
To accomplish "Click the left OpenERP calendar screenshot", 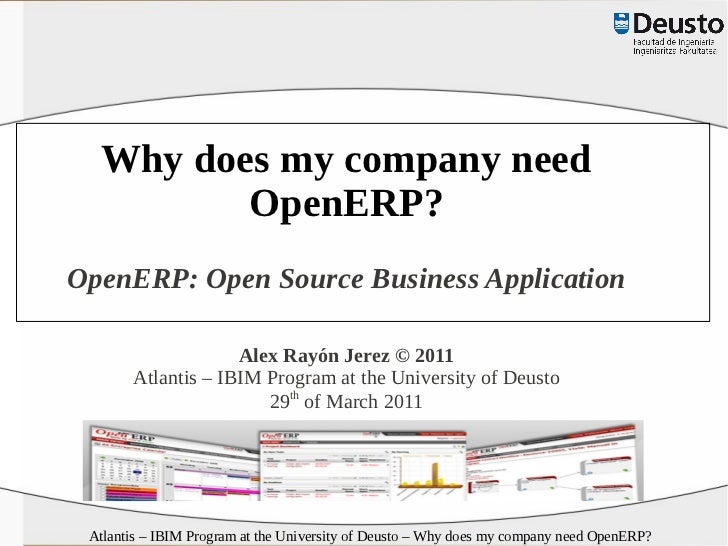I will [x=174, y=464].
